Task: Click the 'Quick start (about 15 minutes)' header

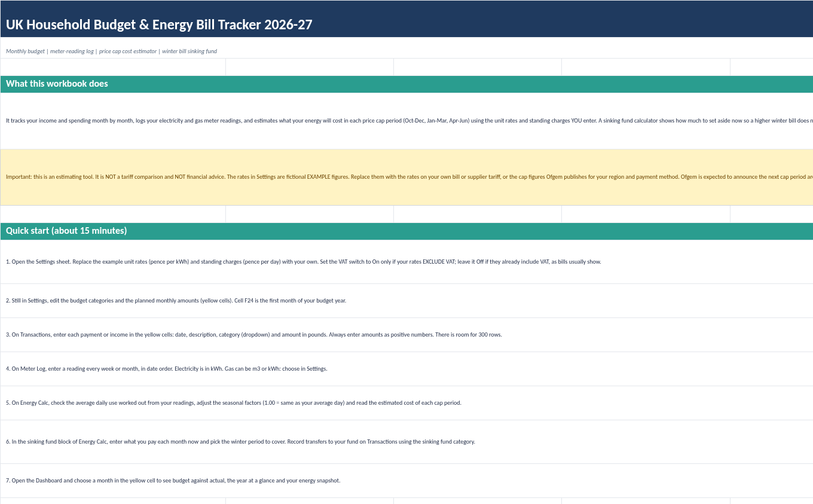Action: click(406, 231)
